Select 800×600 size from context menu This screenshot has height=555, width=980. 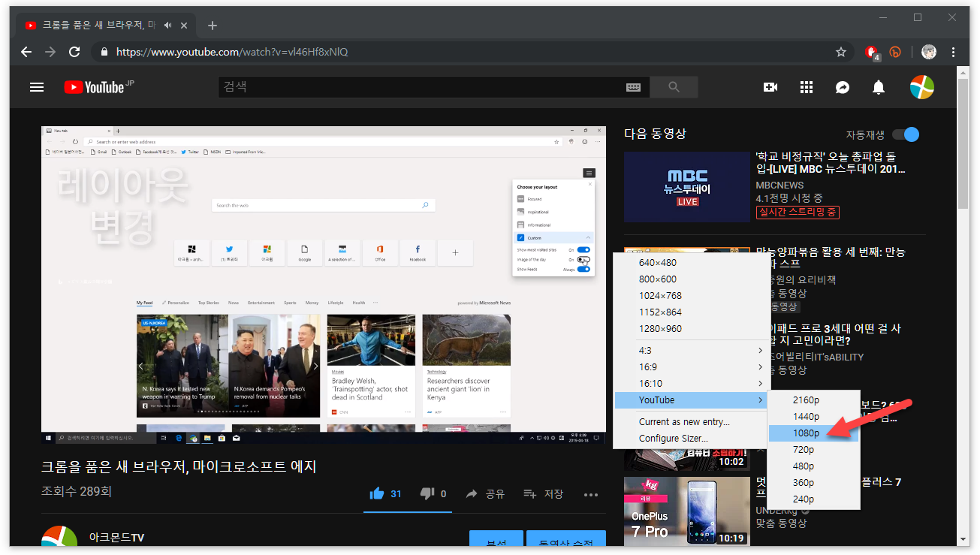690,279
